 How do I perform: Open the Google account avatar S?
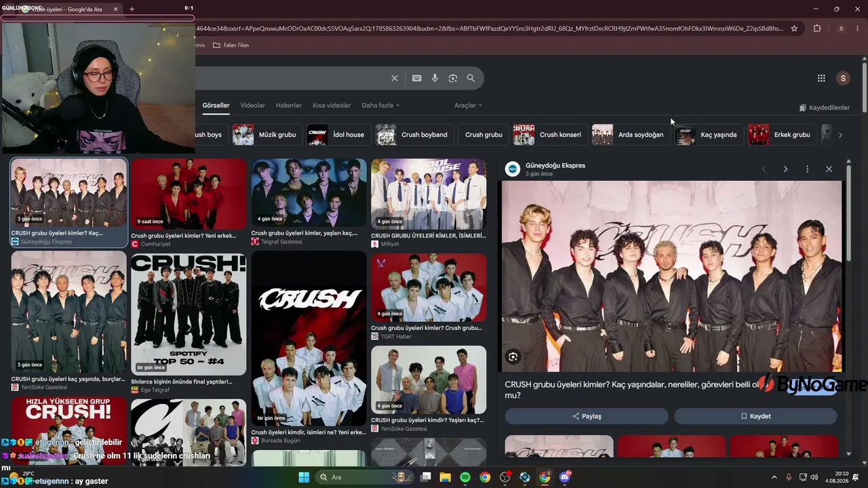tap(843, 78)
